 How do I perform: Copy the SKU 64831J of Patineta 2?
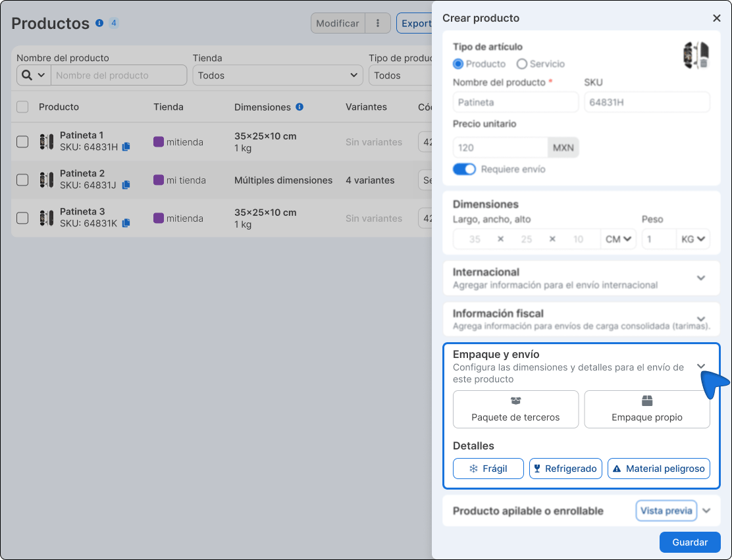coord(126,185)
